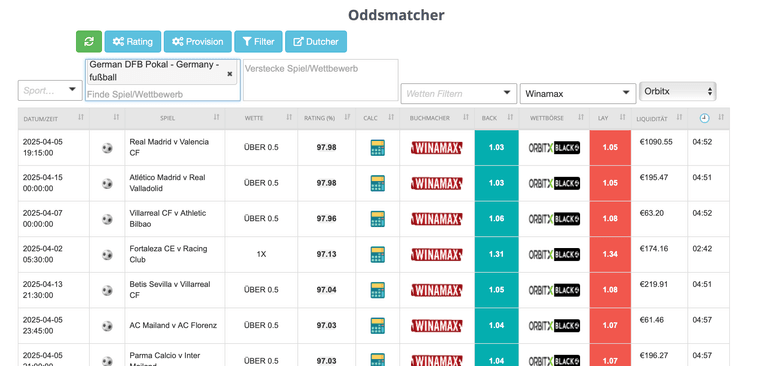Open the Wetten Filtern dropdown
Viewport: 760px width, 366px height.
459,94
